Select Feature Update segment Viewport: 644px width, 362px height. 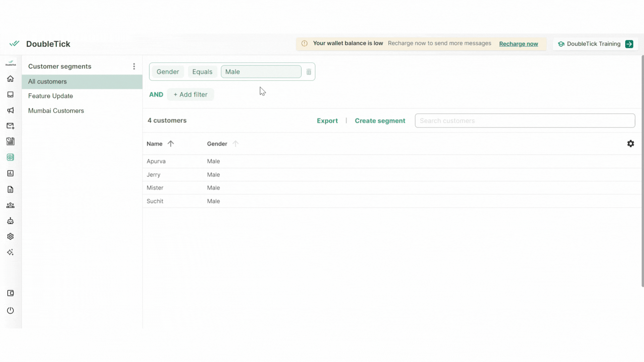(x=50, y=96)
